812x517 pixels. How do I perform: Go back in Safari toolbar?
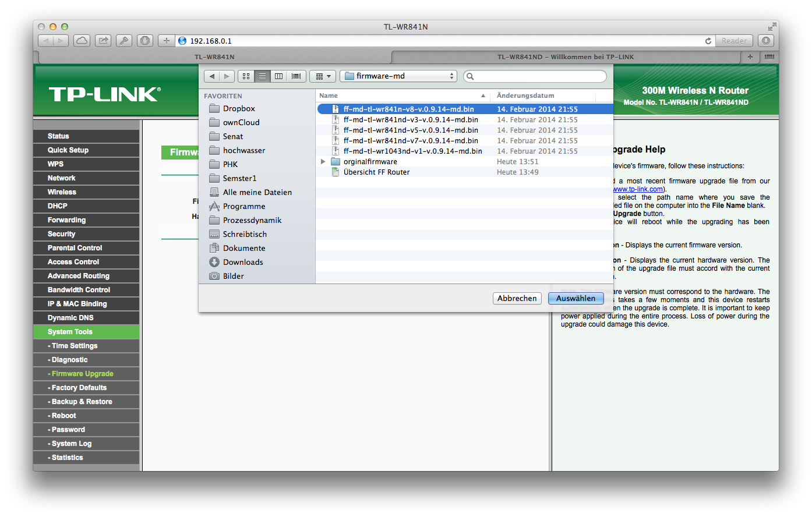tap(46, 41)
